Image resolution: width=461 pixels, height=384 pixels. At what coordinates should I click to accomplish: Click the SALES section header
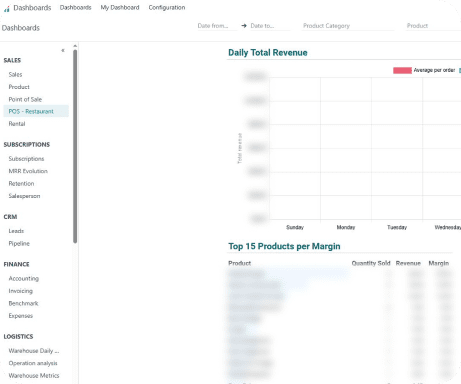(12, 60)
